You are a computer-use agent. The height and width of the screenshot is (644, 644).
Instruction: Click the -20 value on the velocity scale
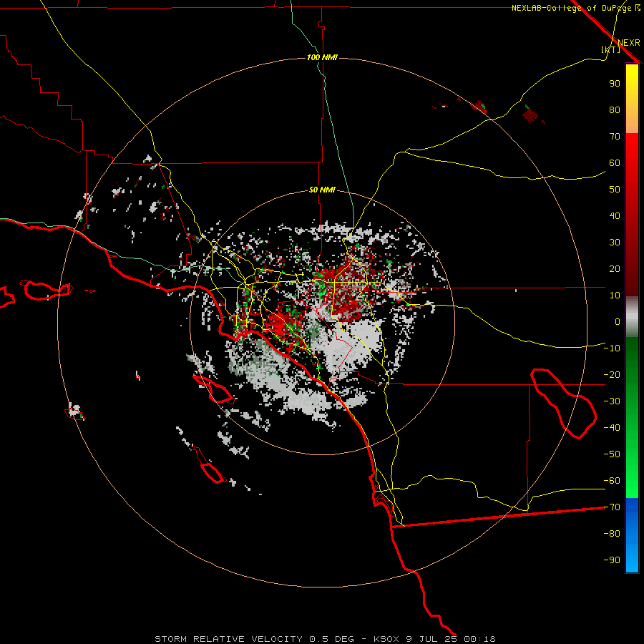coord(612,374)
